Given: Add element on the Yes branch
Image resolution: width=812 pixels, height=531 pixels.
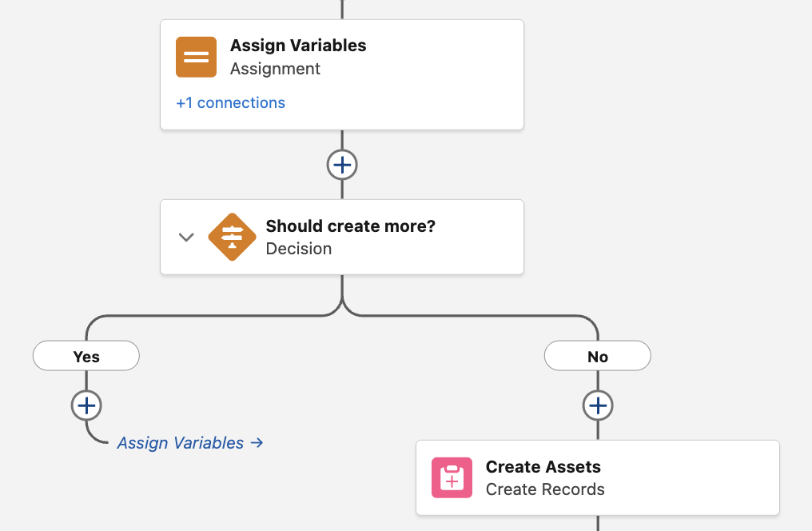Looking at the screenshot, I should point(86,405).
